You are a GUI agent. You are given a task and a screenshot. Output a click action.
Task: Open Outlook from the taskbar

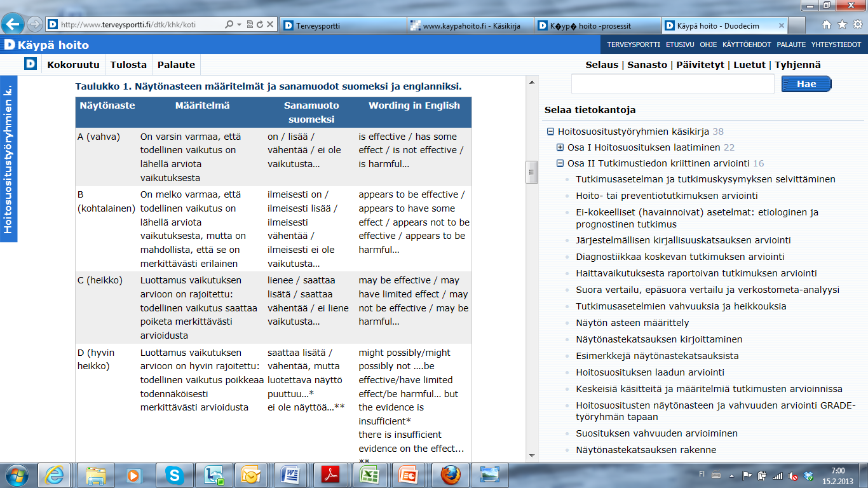pyautogui.click(x=250, y=475)
